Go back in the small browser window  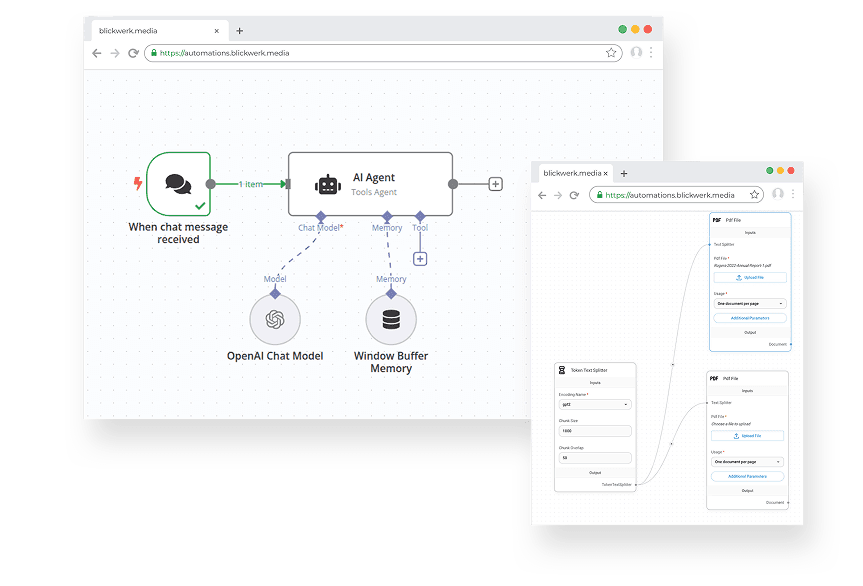coord(542,195)
